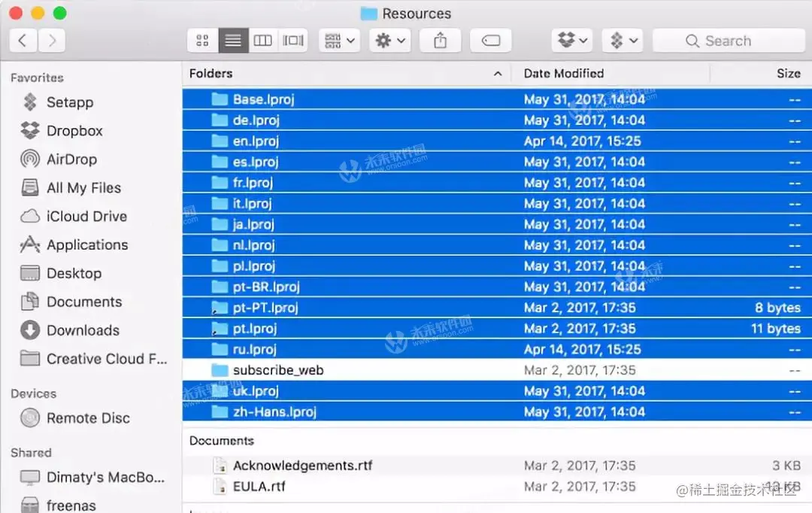Click the '8 bytes' size cell
Viewport: 812px width, 513px height.
[777, 308]
